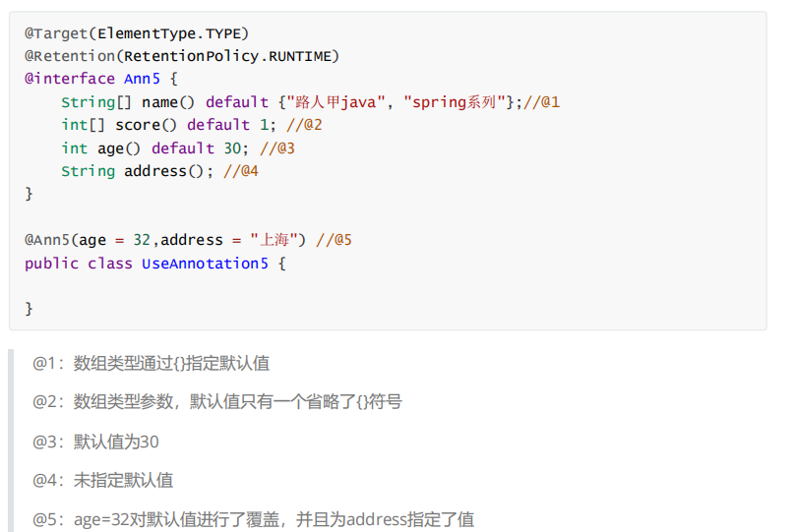Click the //@4 code comment
The image size is (793, 532).
pos(241,171)
